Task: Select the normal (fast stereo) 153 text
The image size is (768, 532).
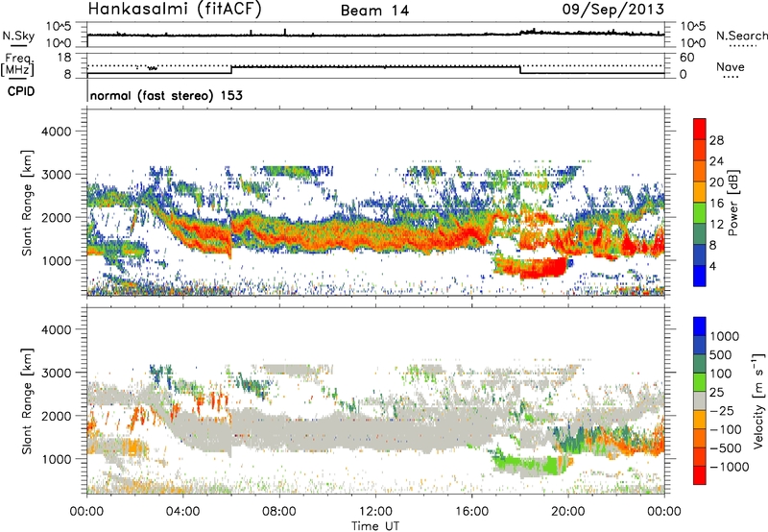Action: pos(166,95)
